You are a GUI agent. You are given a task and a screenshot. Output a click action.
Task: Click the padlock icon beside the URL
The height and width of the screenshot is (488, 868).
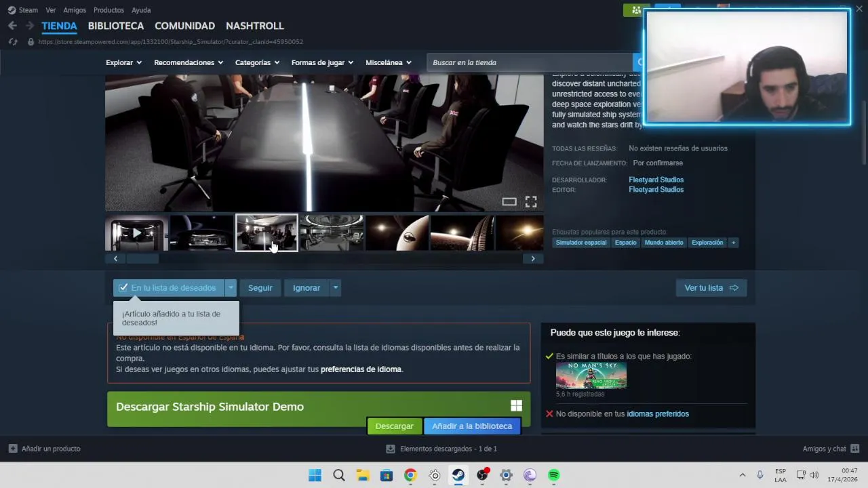point(31,42)
